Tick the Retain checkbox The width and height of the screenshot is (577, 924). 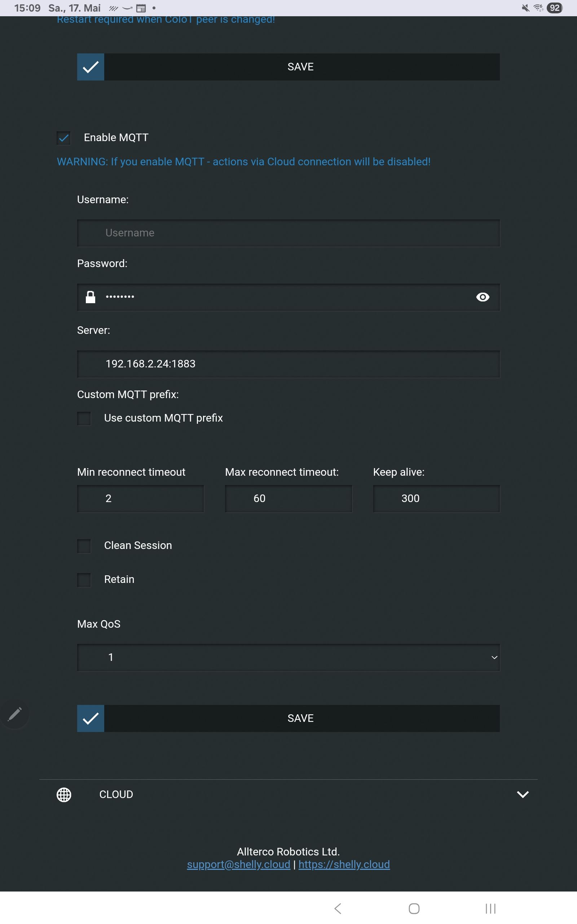[84, 580]
